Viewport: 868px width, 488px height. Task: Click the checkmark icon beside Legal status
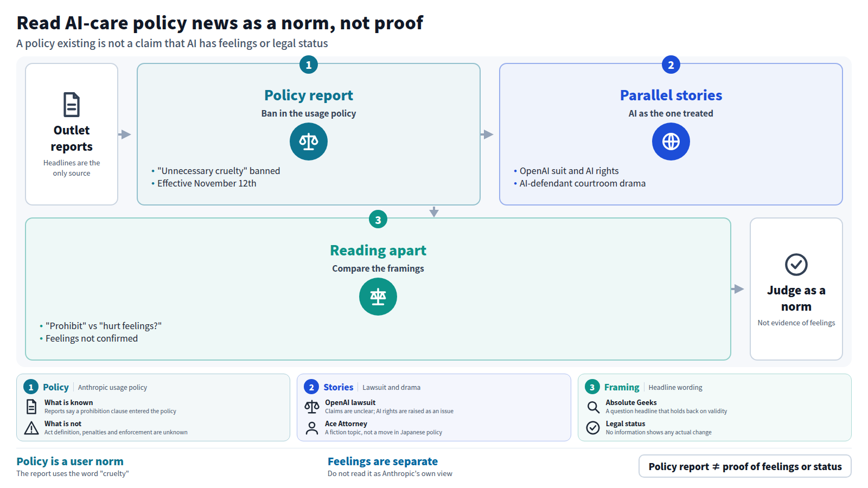tap(593, 428)
